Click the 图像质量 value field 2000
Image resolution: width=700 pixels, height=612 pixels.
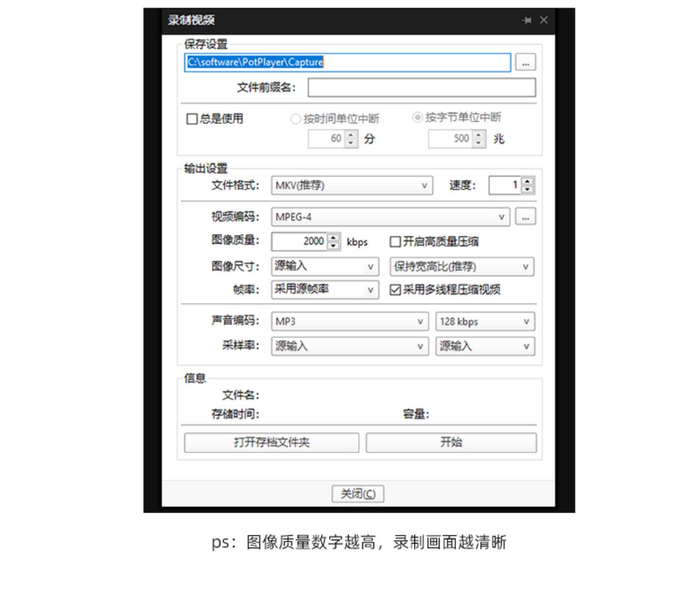(300, 241)
